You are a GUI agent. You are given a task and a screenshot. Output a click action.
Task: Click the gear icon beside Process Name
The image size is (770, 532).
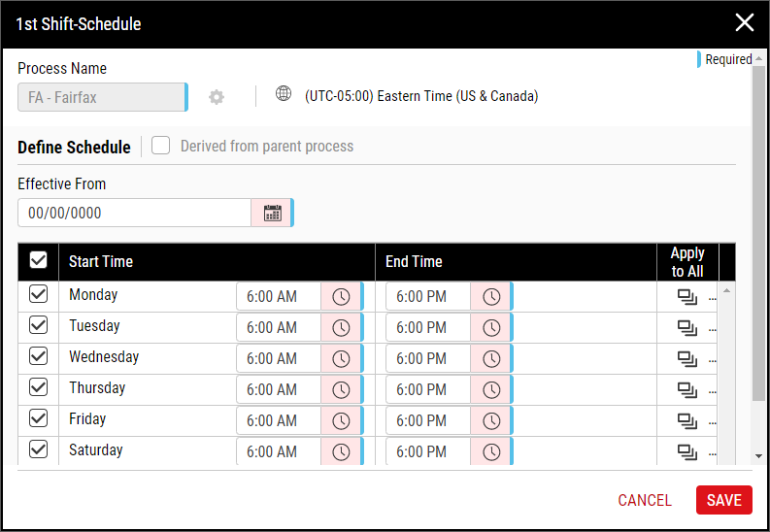(217, 97)
